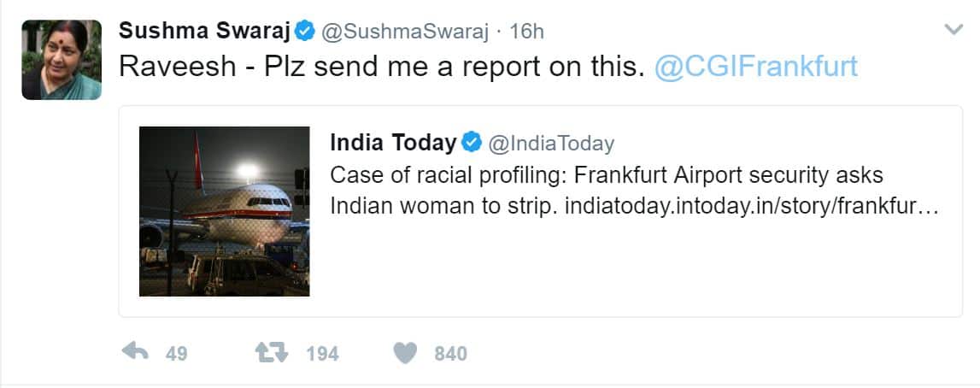Click the reply arrow icon

136,352
